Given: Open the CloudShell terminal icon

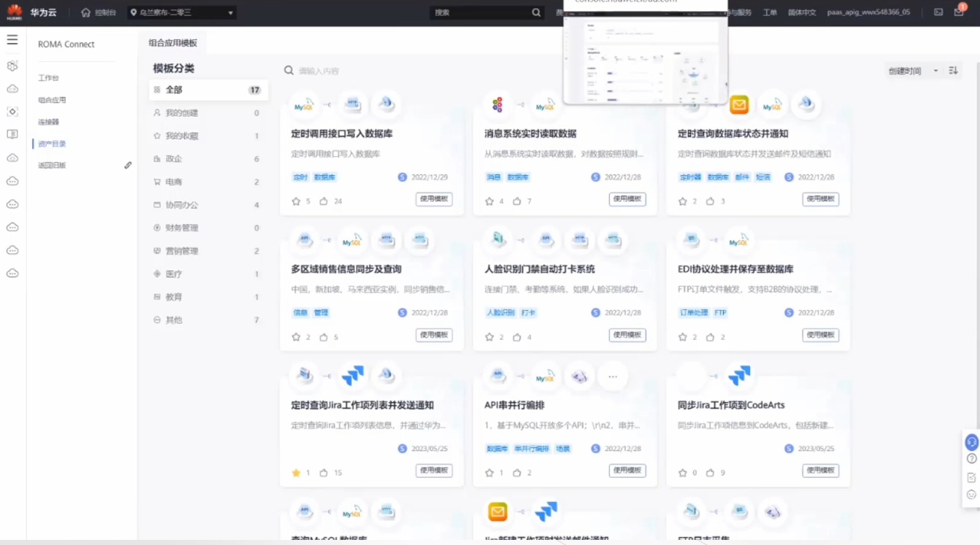Looking at the screenshot, I should coord(938,12).
